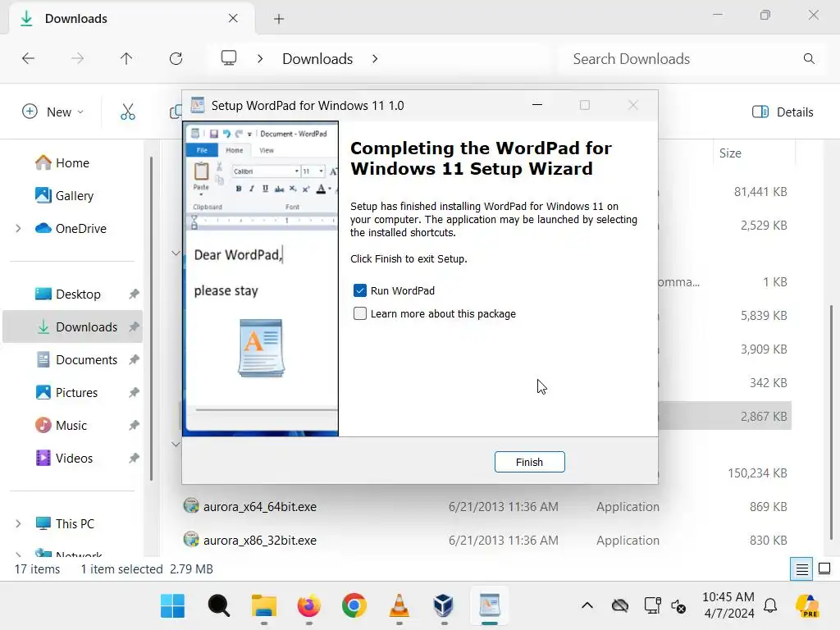Close the Downloads tab
This screenshot has height=630, width=840.
pos(233,18)
